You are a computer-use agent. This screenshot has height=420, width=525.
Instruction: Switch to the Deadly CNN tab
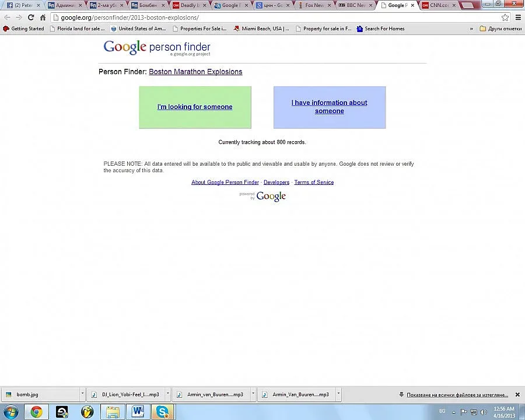pos(188,5)
